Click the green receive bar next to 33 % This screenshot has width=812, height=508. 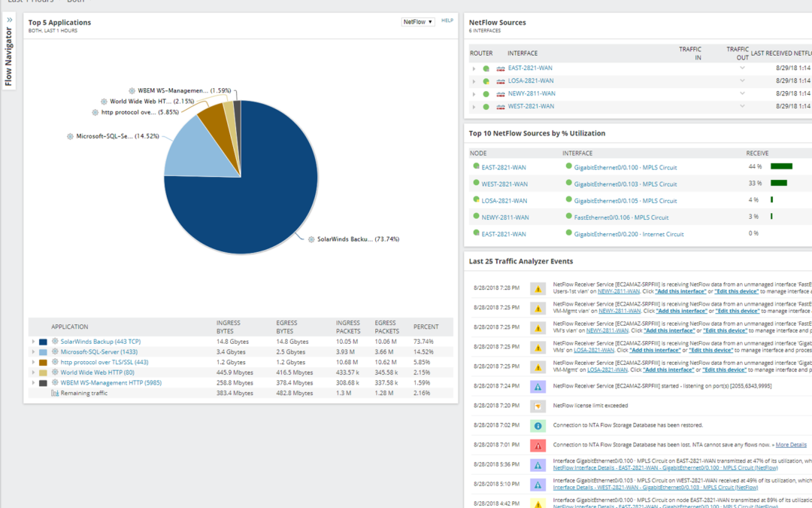point(779,183)
